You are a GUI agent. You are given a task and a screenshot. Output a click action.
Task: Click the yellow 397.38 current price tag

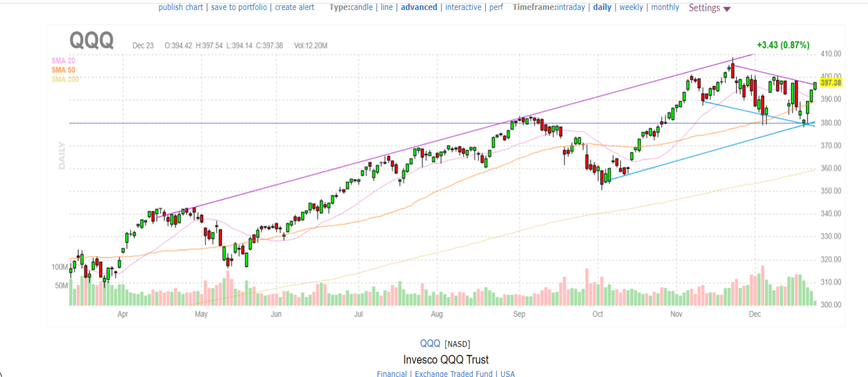[x=831, y=83]
